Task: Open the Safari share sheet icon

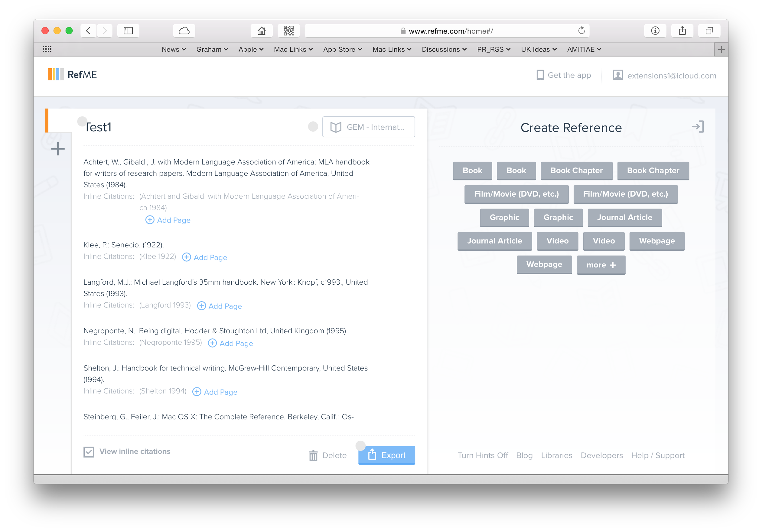Action: [682, 31]
